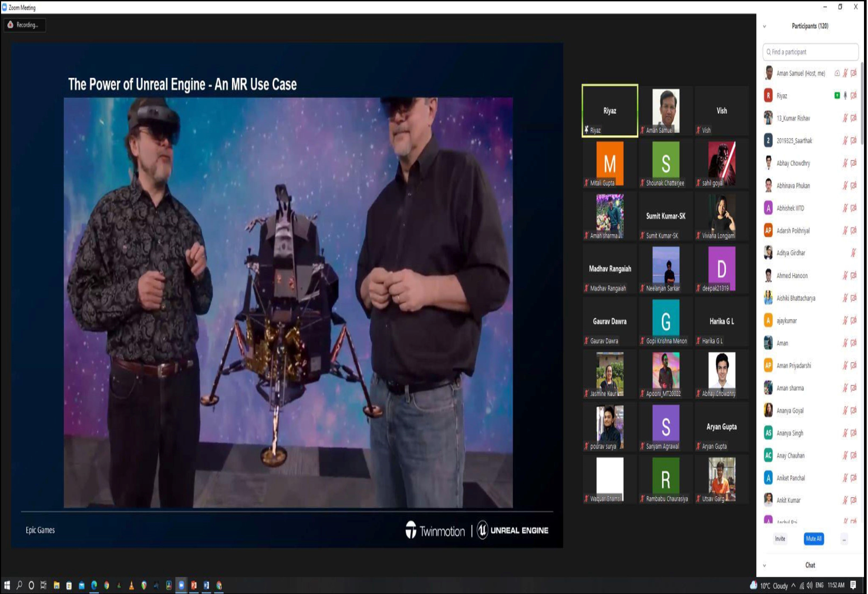Viewport: 868px width, 594px height.
Task: Click Anay Chauhan's AC avatar icon
Action: pyautogui.click(x=768, y=455)
